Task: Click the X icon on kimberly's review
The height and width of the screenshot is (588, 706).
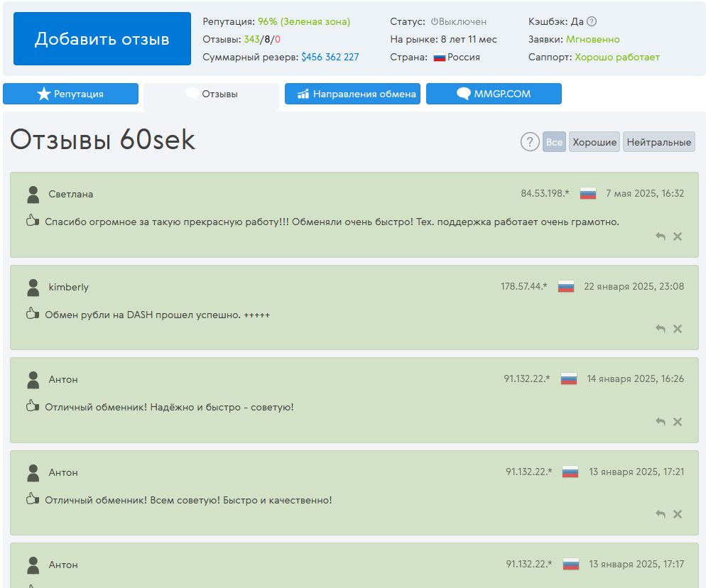Action: [678, 329]
